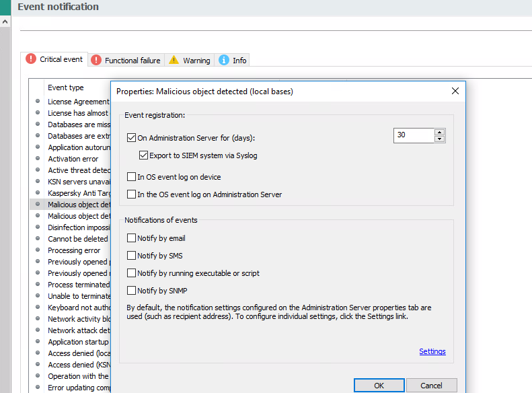Uncheck Export to SIEM system via Syslog
The image size is (532, 393).
tap(143, 155)
